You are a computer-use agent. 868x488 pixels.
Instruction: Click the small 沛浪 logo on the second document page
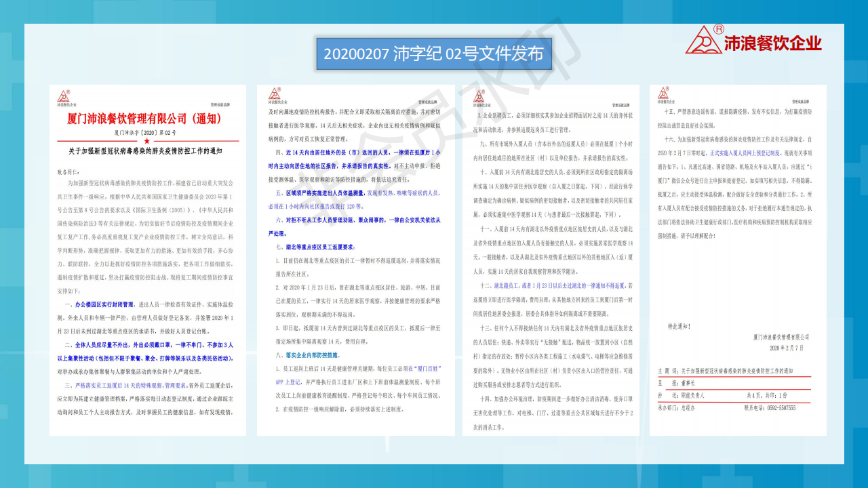[x=275, y=94]
